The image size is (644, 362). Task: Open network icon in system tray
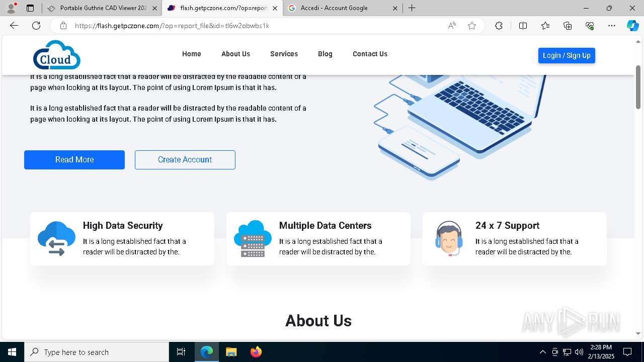pyautogui.click(x=567, y=352)
